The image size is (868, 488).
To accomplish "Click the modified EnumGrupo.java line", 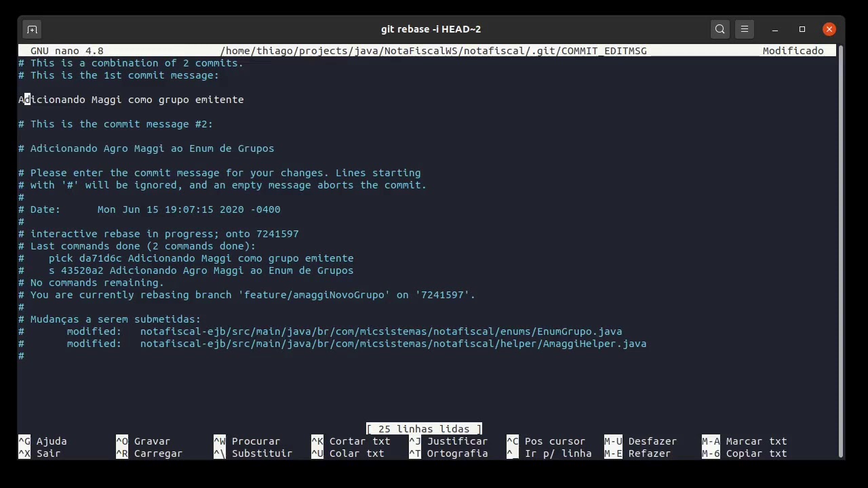I will point(320,331).
